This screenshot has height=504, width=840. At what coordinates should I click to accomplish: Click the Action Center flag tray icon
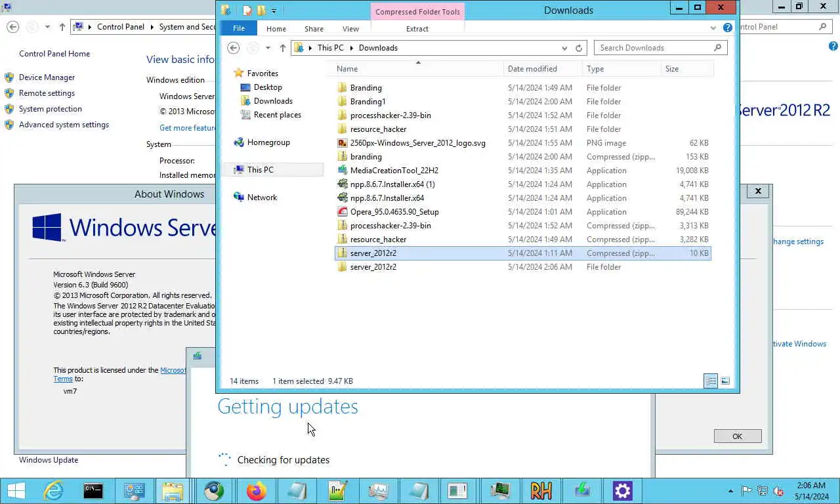pyautogui.click(x=746, y=491)
